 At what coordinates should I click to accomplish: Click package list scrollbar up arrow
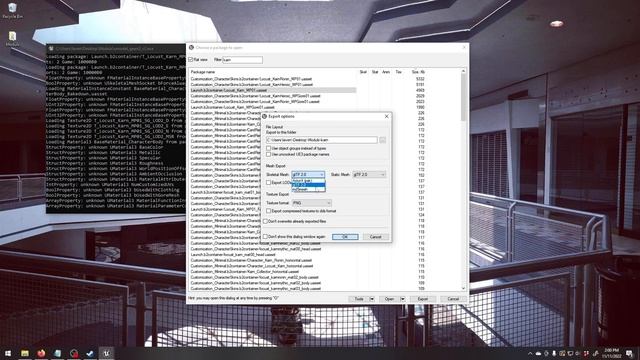click(463, 71)
